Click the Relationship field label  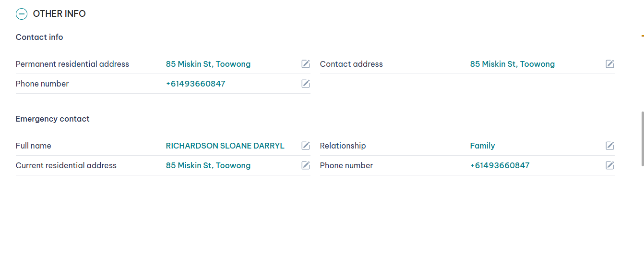(343, 146)
